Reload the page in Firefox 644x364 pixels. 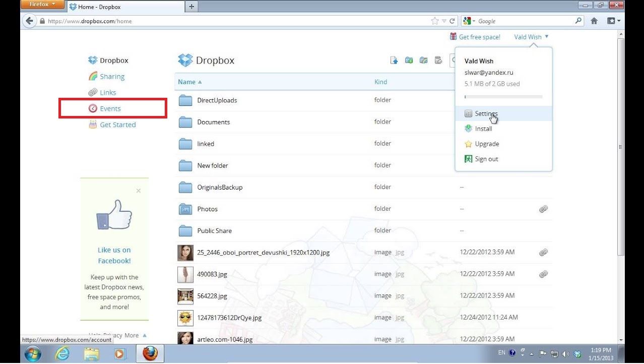click(x=453, y=21)
